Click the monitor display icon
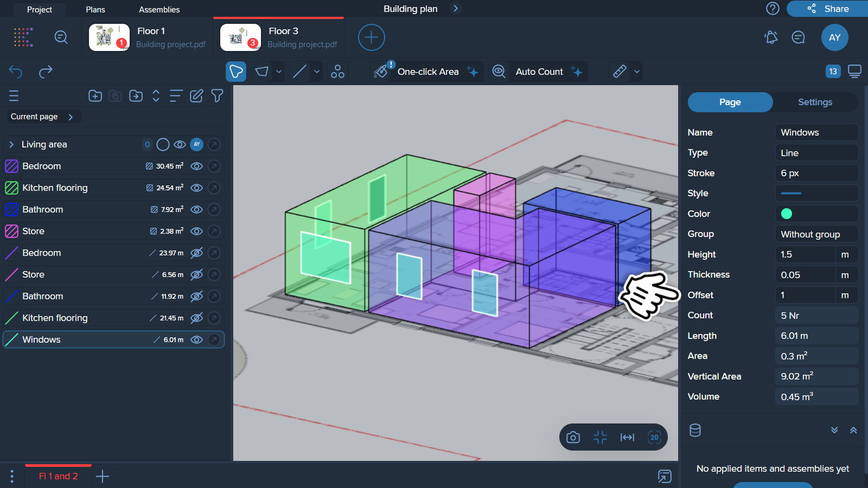The height and width of the screenshot is (488, 868). (855, 72)
